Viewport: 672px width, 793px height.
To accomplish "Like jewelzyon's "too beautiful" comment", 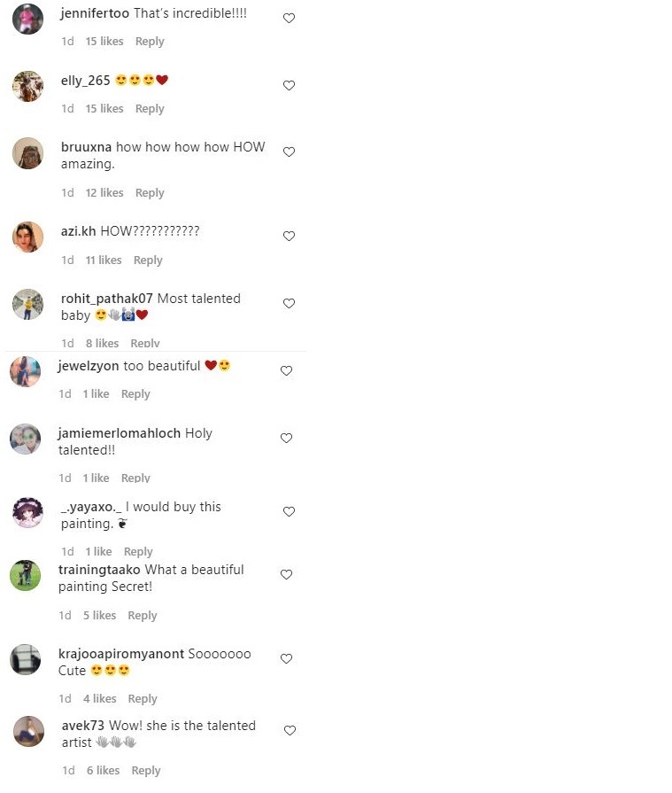I will (286, 370).
